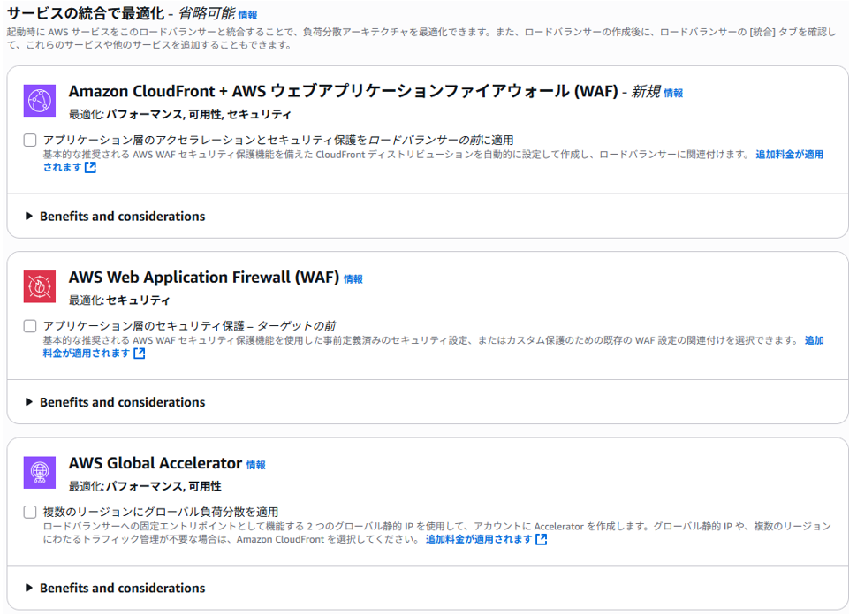Open 追加料金が適用されます link in CloudFront description
Screen dimensions: 857x616
[x=789, y=154]
